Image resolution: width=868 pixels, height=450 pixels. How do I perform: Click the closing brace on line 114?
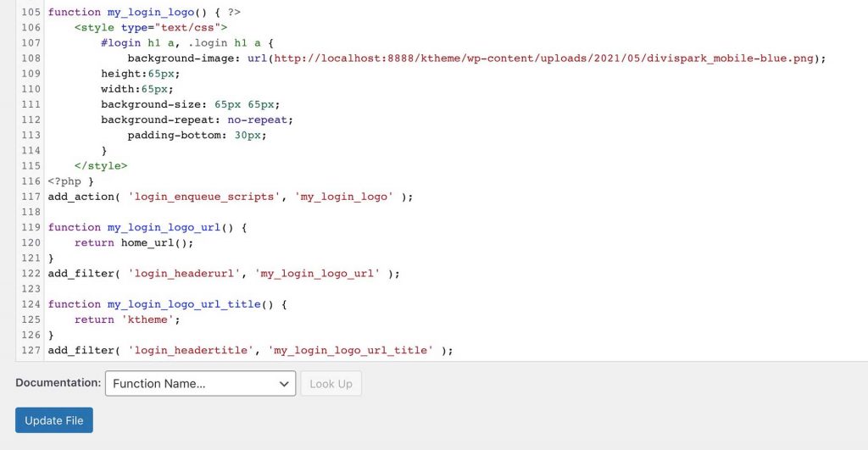(x=104, y=151)
